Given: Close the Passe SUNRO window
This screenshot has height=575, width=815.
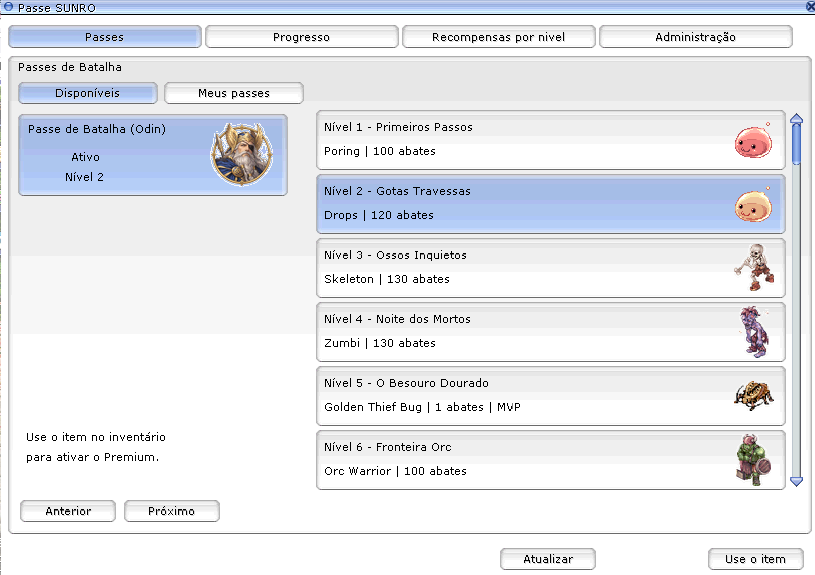Looking at the screenshot, I should 810,6.
